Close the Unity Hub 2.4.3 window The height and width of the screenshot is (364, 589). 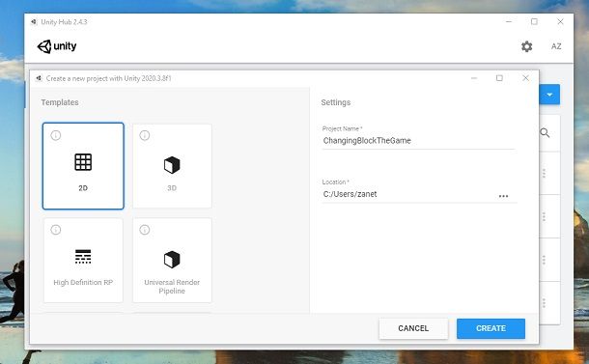[x=560, y=22]
